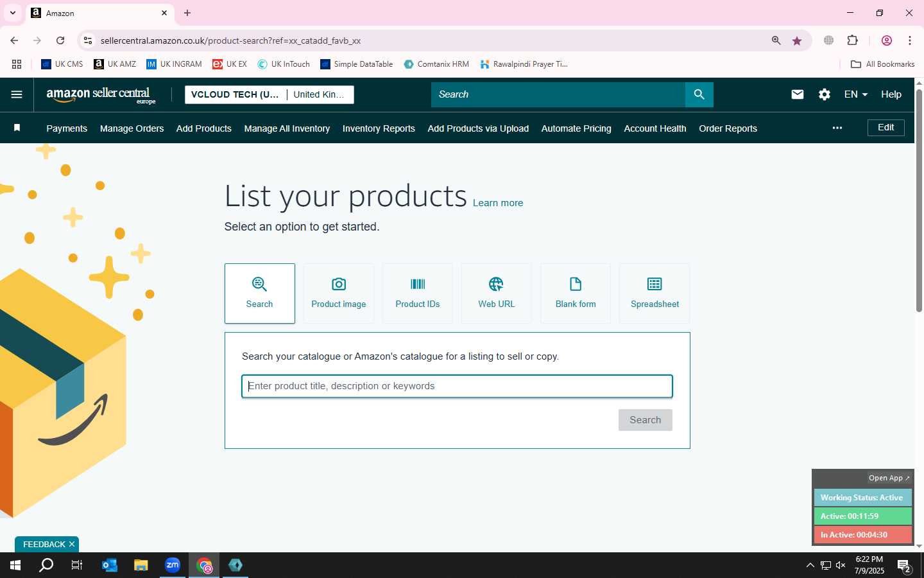Open the Seller Central hamburger menu
Screen dimensions: 924x578
click(x=17, y=94)
